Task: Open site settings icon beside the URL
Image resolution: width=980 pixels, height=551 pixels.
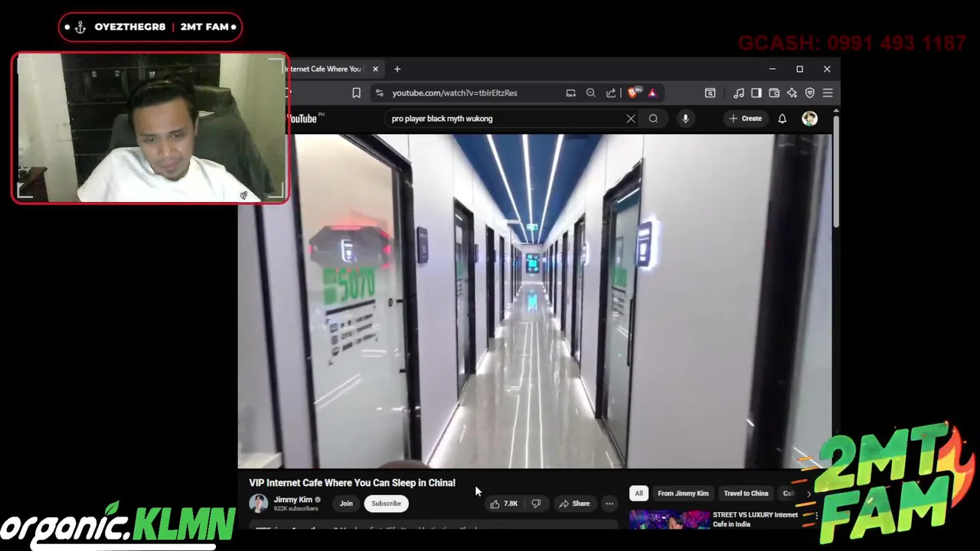Action: 379,93
